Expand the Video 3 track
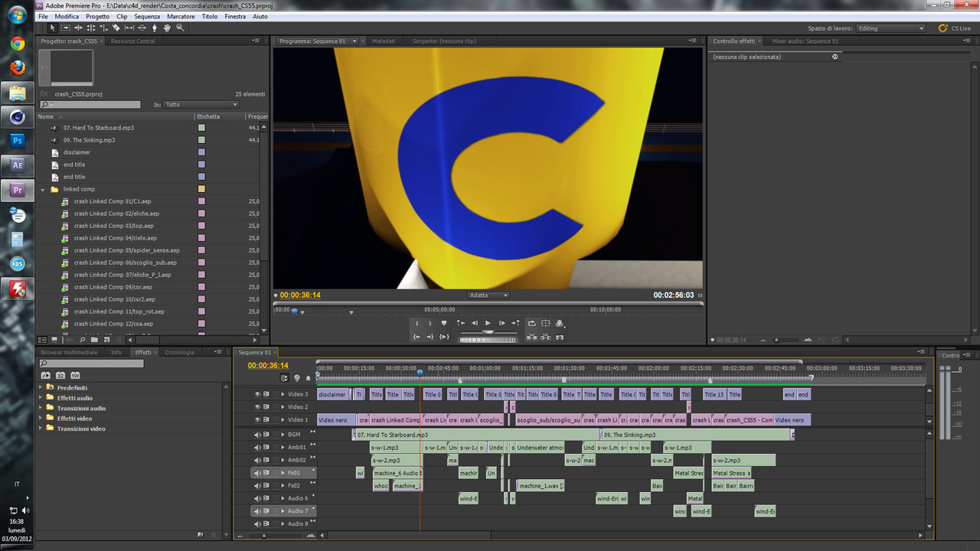This screenshot has height=551, width=980. 283,395
